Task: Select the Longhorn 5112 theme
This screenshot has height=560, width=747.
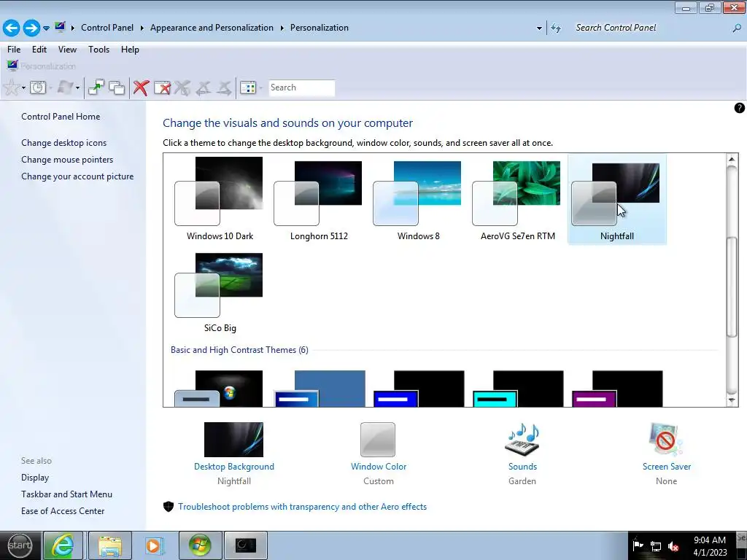Action: [319, 199]
